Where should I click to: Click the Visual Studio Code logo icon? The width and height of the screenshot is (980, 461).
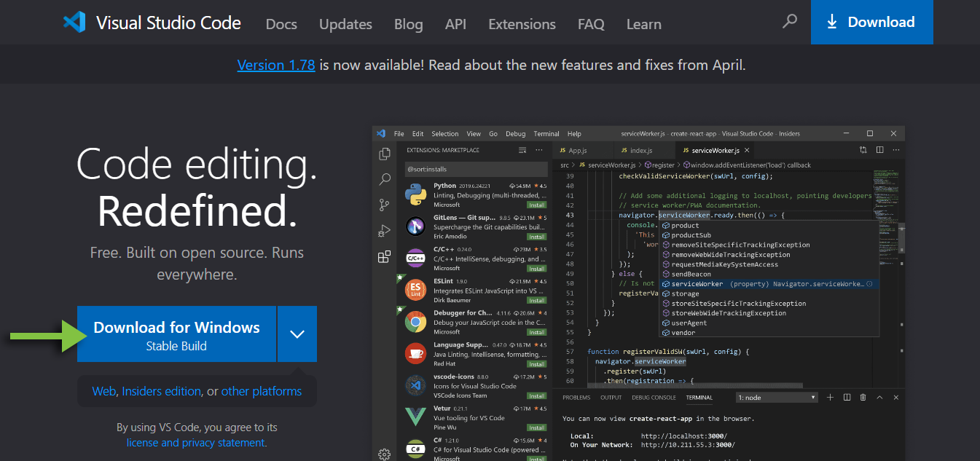pyautogui.click(x=74, y=22)
